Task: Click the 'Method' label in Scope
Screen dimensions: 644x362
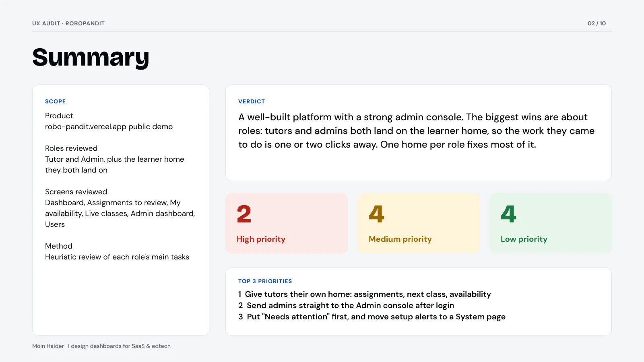Action: 59,246
